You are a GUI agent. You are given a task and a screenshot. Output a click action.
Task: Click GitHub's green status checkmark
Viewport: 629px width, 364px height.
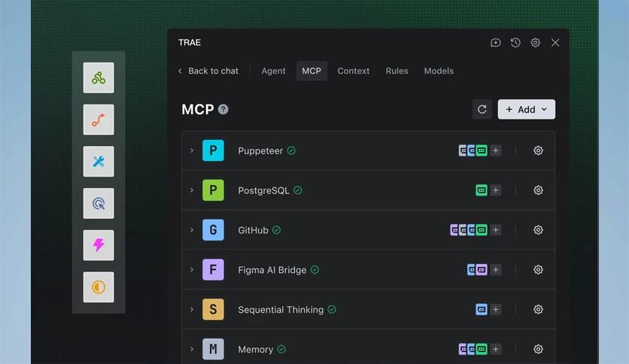(x=276, y=229)
